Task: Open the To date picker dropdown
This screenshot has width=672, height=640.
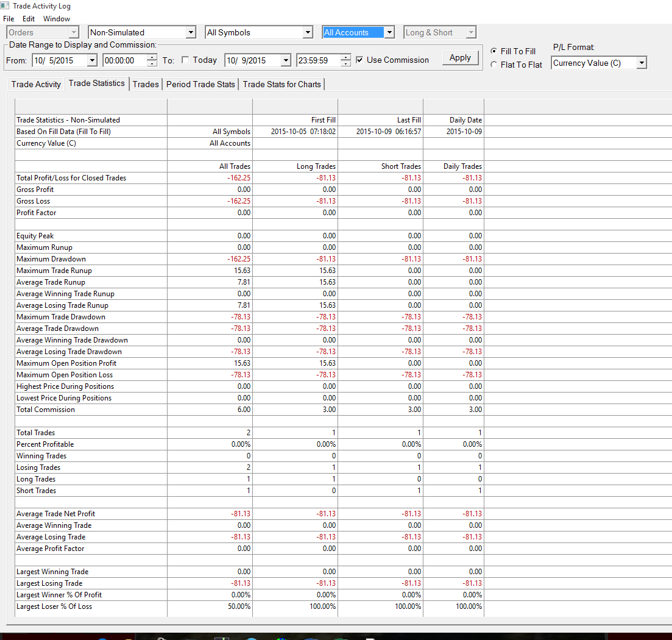Action: (x=286, y=60)
